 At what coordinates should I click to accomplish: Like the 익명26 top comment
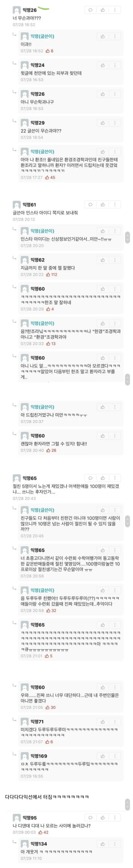coord(102,10)
